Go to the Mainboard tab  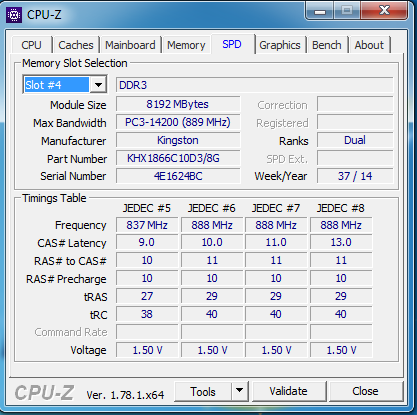pos(130,45)
